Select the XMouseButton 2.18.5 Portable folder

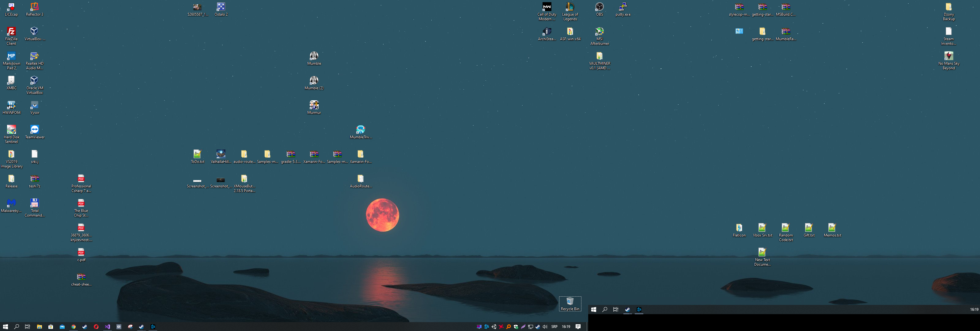click(x=244, y=183)
